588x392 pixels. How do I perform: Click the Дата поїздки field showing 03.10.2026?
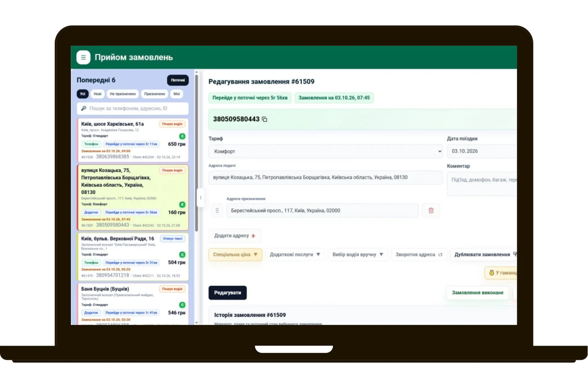point(482,151)
